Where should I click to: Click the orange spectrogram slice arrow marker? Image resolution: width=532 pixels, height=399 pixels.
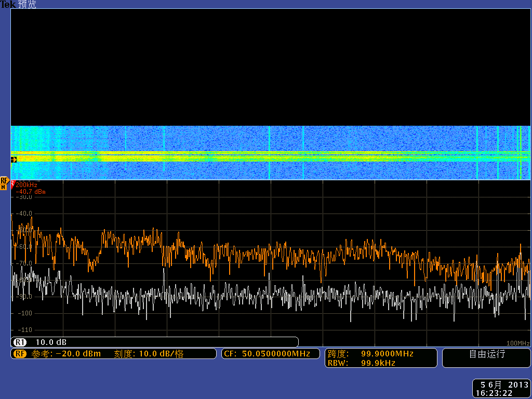click(14, 159)
